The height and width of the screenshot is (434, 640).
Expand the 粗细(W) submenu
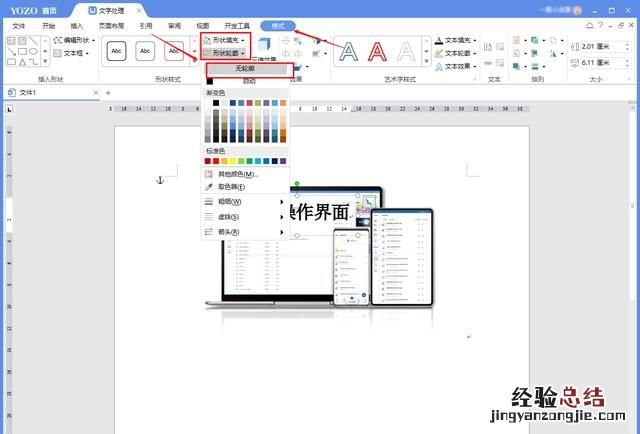pos(245,202)
